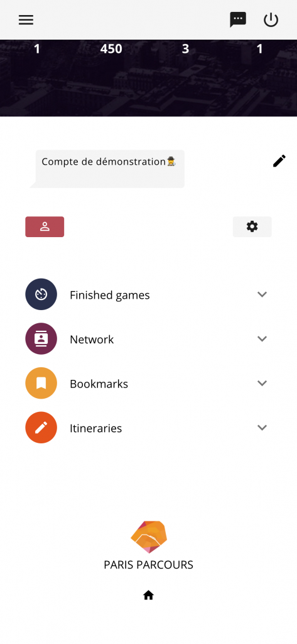Click the power logout icon
The width and height of the screenshot is (297, 644).
tap(271, 19)
